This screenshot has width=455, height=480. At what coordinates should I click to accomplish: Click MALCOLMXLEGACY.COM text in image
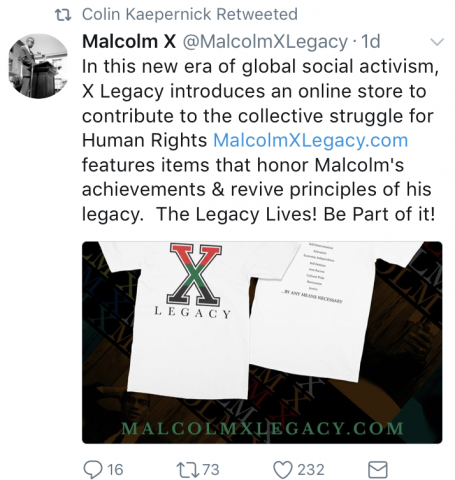263,428
